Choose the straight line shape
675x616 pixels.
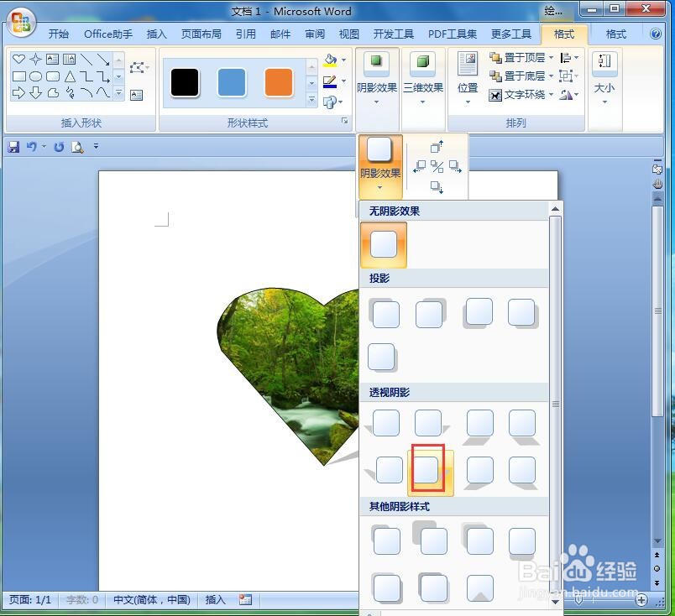(x=86, y=59)
